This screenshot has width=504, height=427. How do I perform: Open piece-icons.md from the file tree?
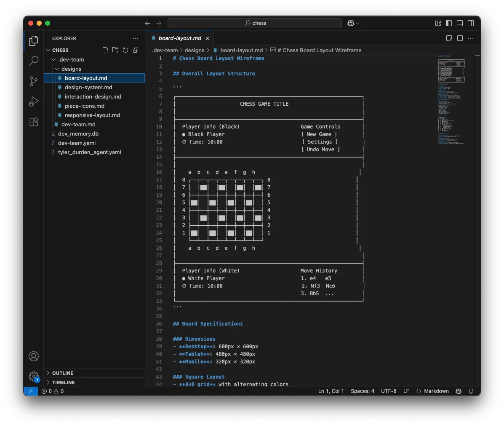(84, 106)
